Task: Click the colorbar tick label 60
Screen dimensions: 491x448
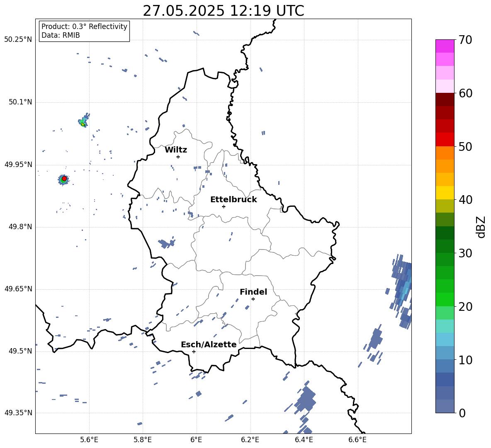Action: tap(465, 93)
